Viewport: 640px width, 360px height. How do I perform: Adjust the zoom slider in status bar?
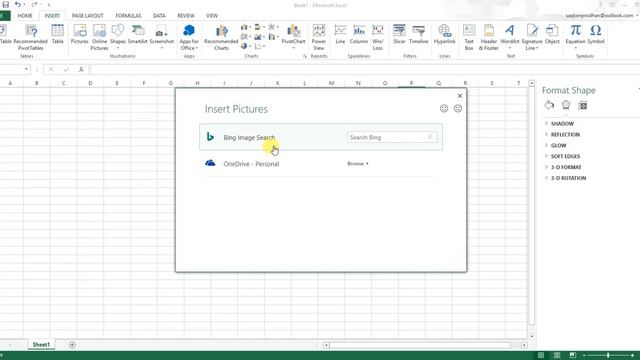pyautogui.click(x=608, y=356)
